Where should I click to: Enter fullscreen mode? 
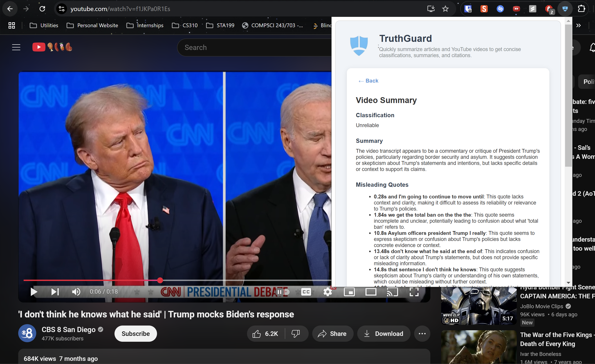tap(414, 292)
